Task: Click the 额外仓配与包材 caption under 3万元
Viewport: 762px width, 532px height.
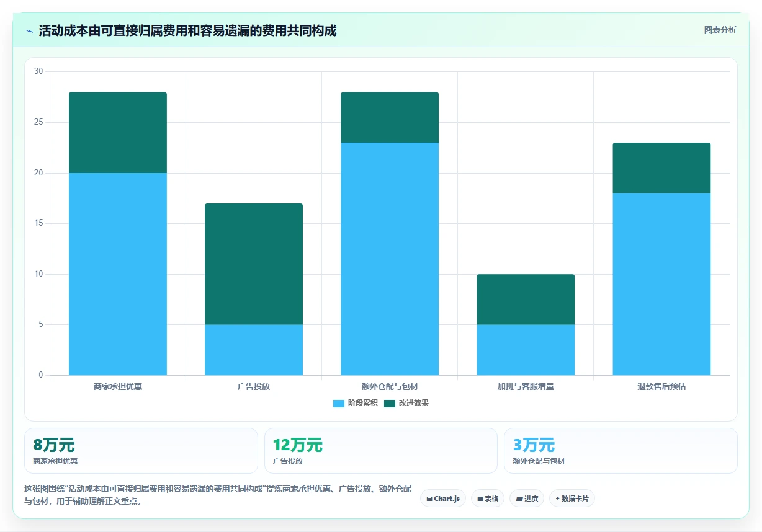Action: click(x=539, y=461)
